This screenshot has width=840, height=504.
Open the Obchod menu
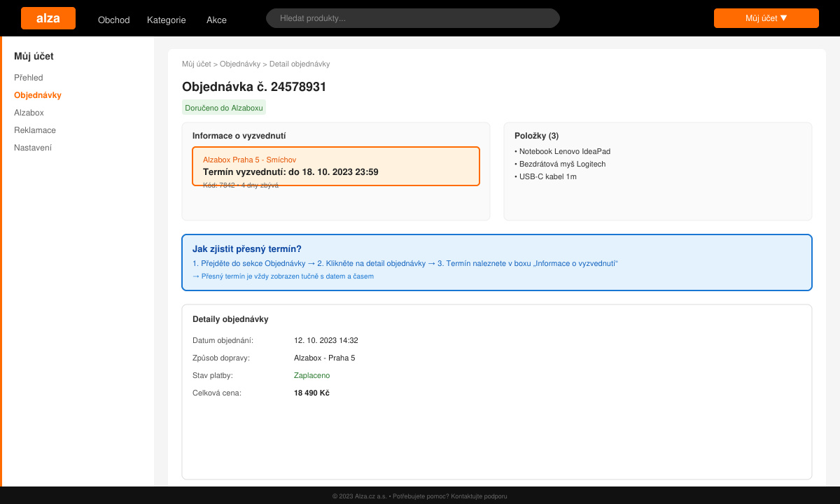[114, 20]
